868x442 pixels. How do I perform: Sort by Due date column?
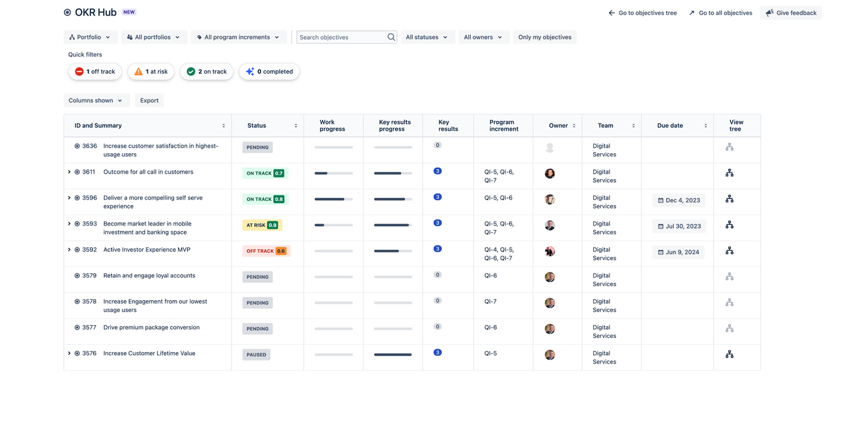click(x=705, y=126)
